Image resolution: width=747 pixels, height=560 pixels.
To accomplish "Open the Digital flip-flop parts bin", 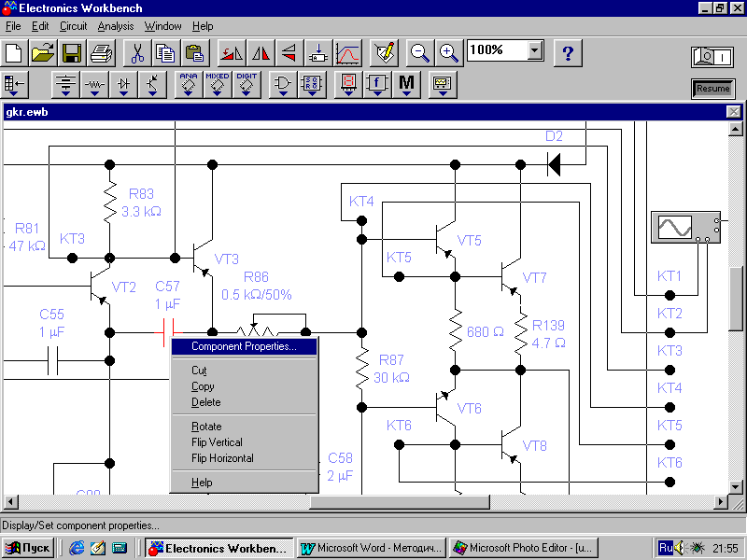I will [x=312, y=85].
